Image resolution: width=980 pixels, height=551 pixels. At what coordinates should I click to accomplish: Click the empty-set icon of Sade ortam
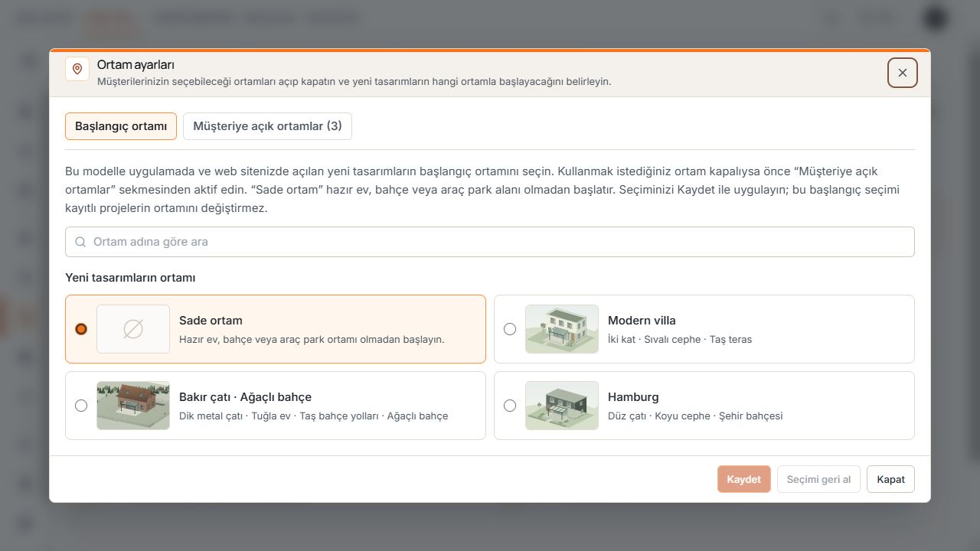[133, 329]
